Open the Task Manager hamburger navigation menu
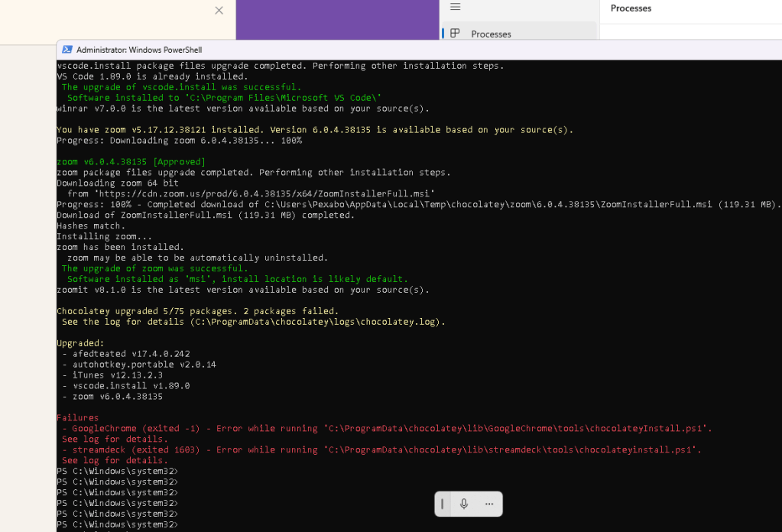 tap(456, 6)
